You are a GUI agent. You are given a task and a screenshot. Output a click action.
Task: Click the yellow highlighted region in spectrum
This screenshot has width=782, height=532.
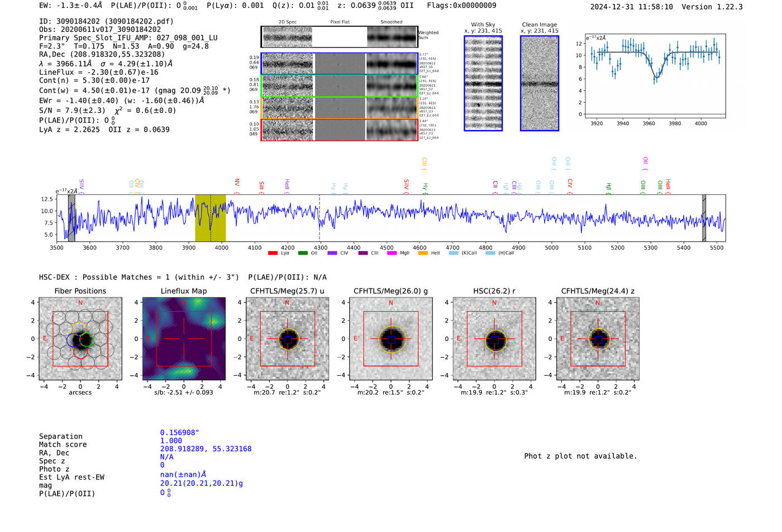coord(211,218)
